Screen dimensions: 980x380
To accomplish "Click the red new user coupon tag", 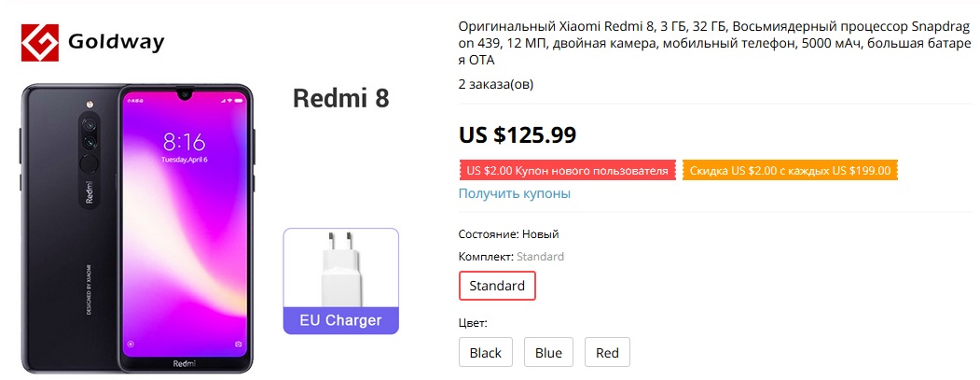I will point(567,171).
